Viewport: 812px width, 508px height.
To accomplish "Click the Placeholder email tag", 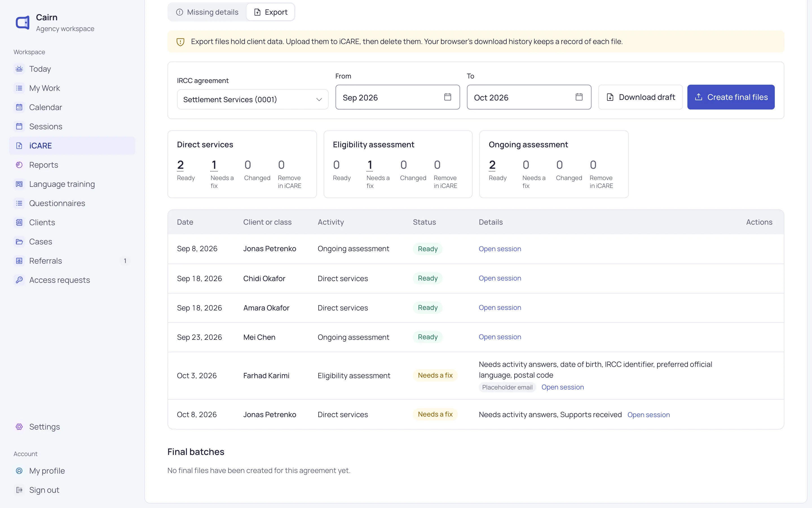I will click(x=507, y=387).
